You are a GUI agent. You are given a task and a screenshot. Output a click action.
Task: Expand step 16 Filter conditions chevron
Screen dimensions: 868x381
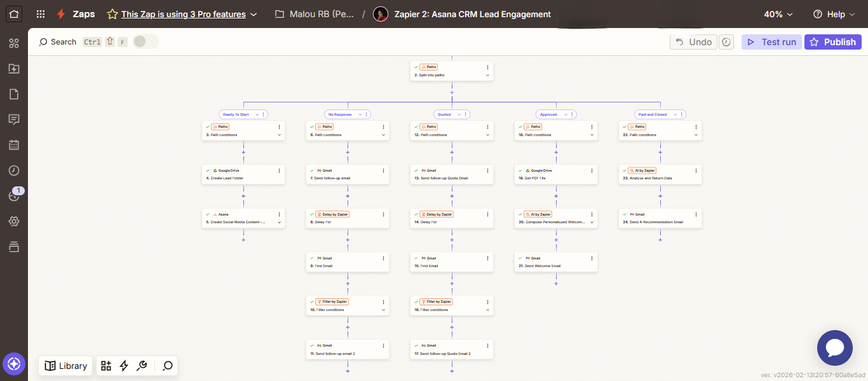[x=488, y=310]
